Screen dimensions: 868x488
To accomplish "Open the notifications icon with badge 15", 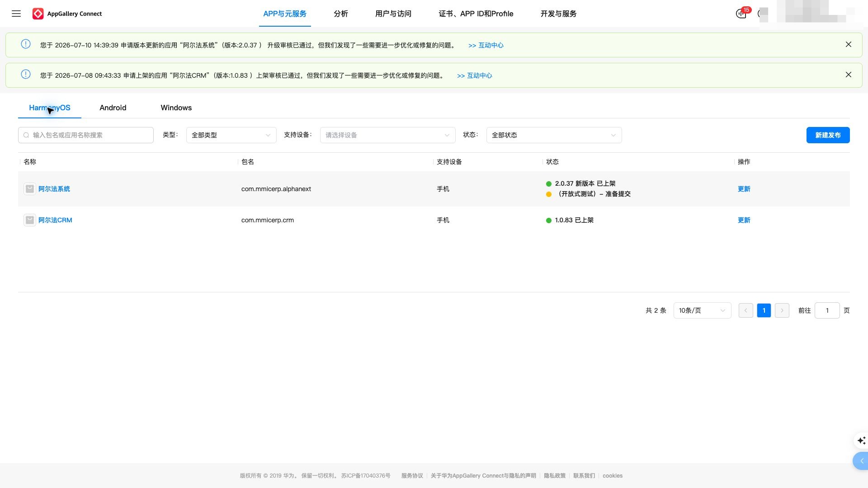I will [x=741, y=13].
